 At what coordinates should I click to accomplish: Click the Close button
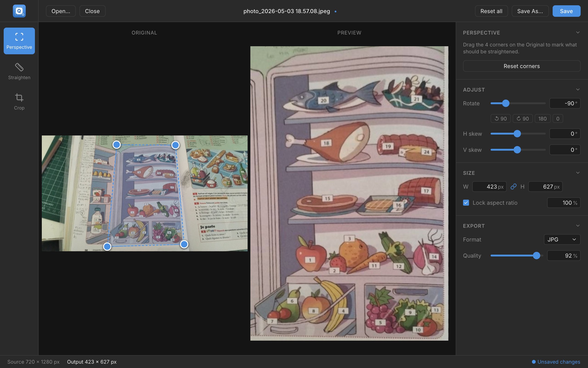coord(92,11)
